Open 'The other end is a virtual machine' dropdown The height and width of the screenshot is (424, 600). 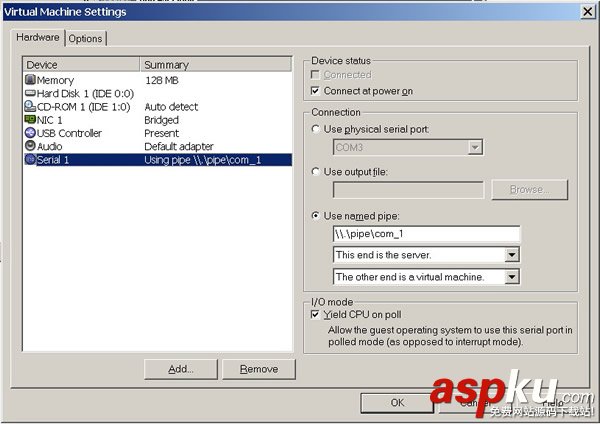click(512, 277)
